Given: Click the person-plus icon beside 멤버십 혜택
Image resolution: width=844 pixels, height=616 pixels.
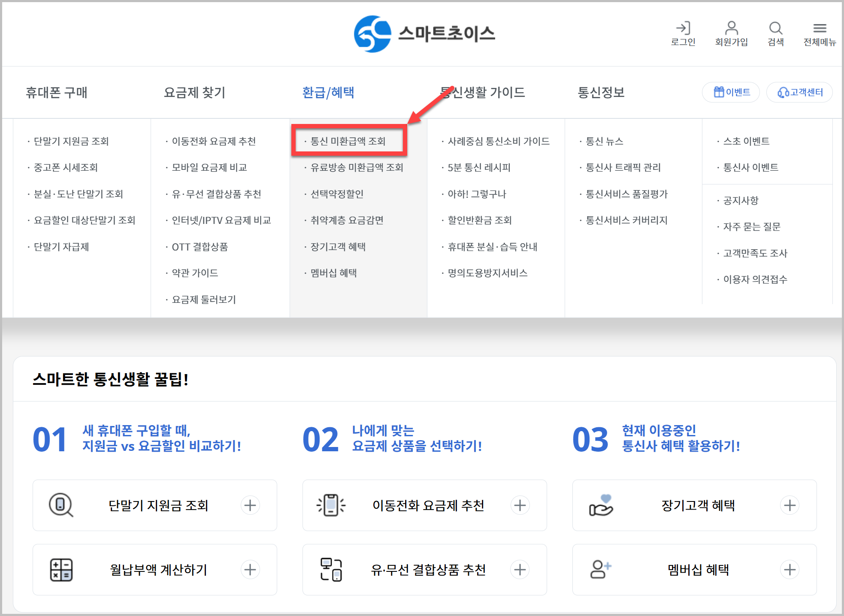Looking at the screenshot, I should tap(601, 570).
